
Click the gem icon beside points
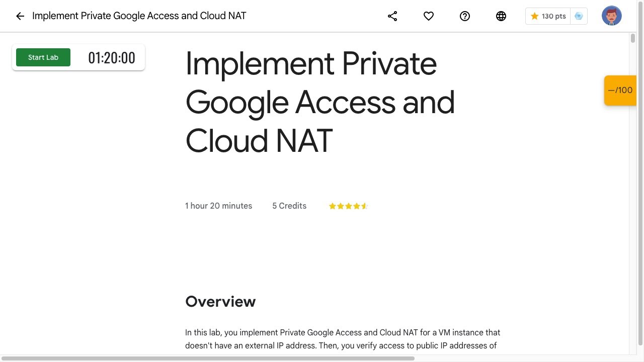pos(579,16)
